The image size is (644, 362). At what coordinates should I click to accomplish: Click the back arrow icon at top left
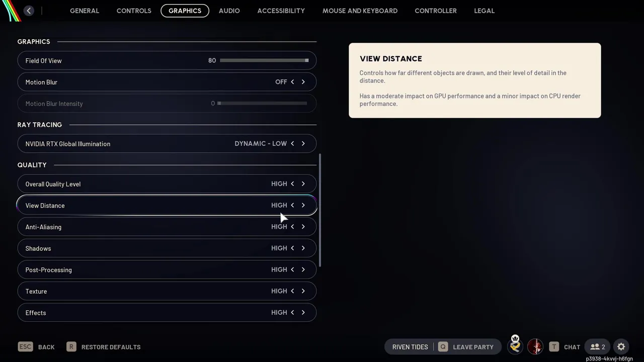coord(29,11)
